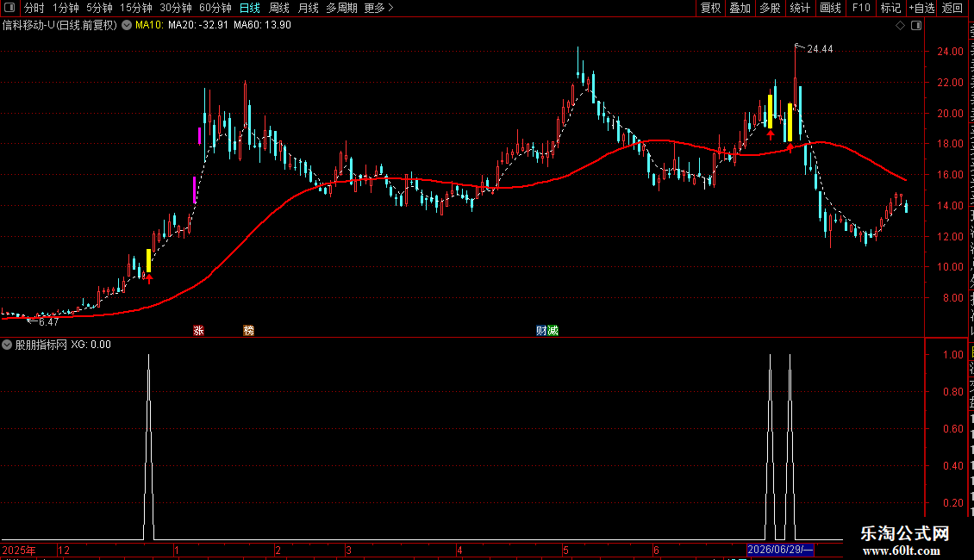Open 股朋指标网 sub-indicator dropdown arrow

point(7,345)
